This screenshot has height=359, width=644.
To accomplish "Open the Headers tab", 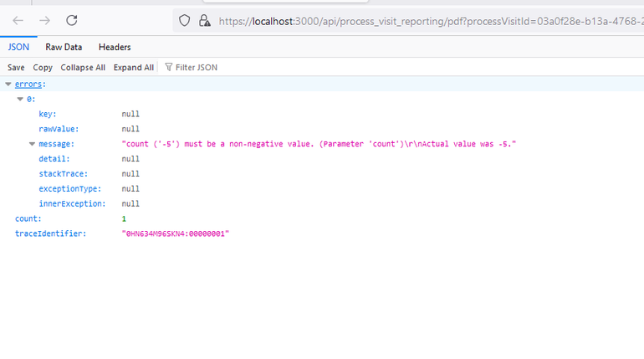I will click(115, 47).
